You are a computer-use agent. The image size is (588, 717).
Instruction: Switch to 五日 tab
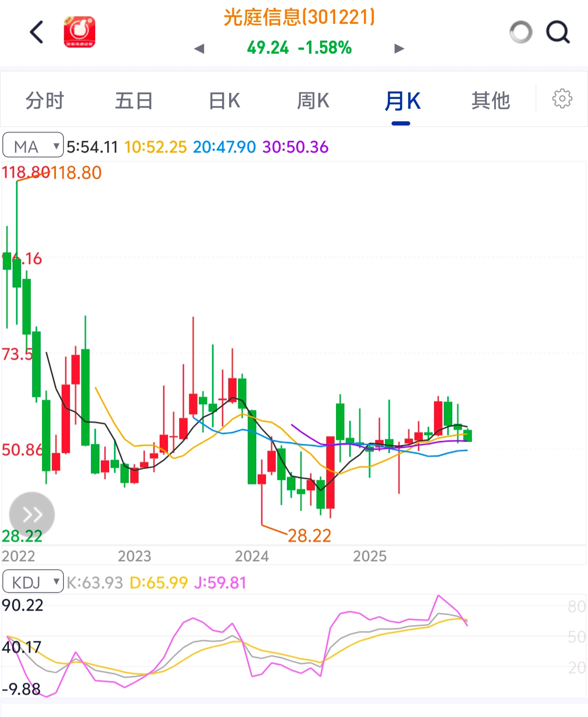coord(134,101)
